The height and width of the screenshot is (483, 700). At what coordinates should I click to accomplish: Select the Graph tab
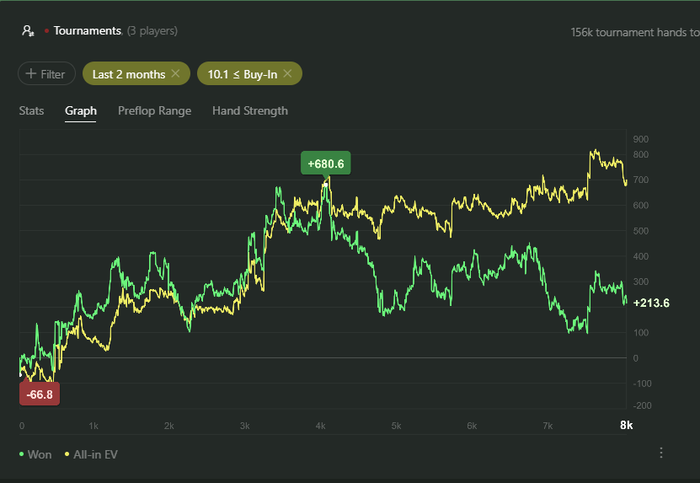(x=81, y=111)
